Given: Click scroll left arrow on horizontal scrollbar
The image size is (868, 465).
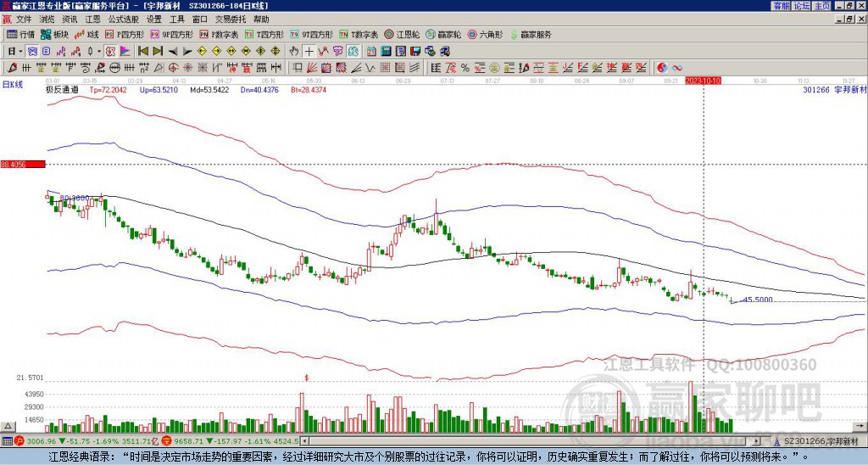Looking at the screenshot, I should point(304,441).
